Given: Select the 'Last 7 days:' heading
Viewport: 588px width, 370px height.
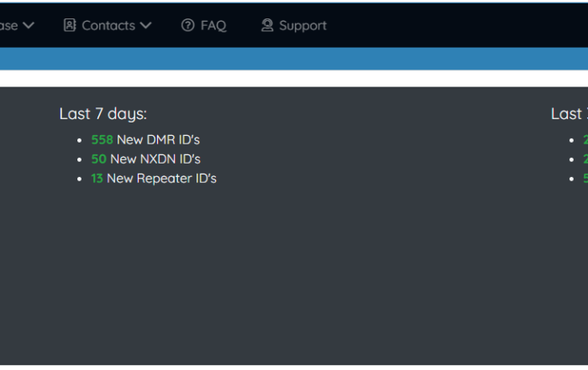Looking at the screenshot, I should coord(103,114).
